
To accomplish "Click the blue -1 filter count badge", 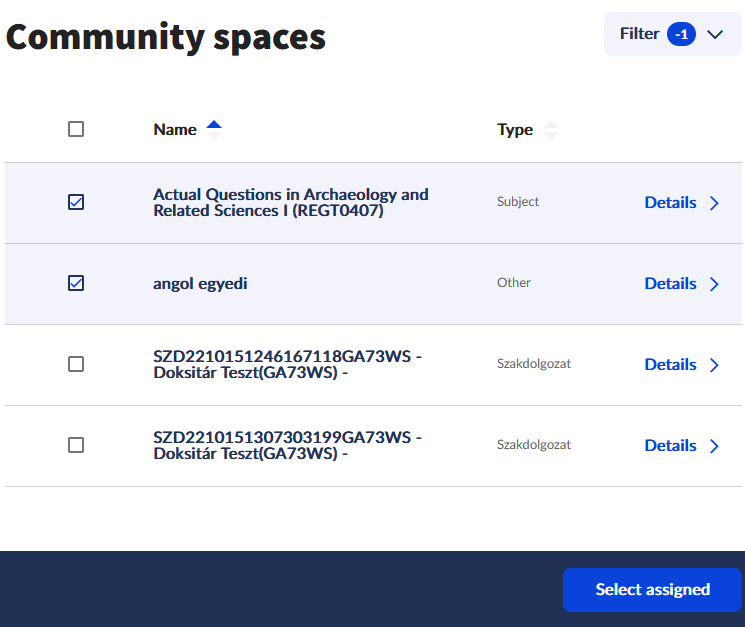I will coord(681,34).
